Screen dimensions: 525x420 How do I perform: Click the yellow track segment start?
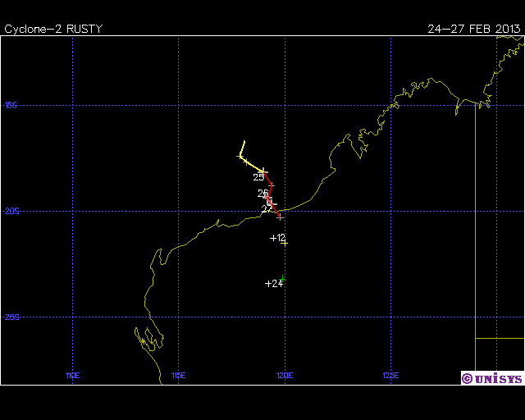click(x=244, y=141)
